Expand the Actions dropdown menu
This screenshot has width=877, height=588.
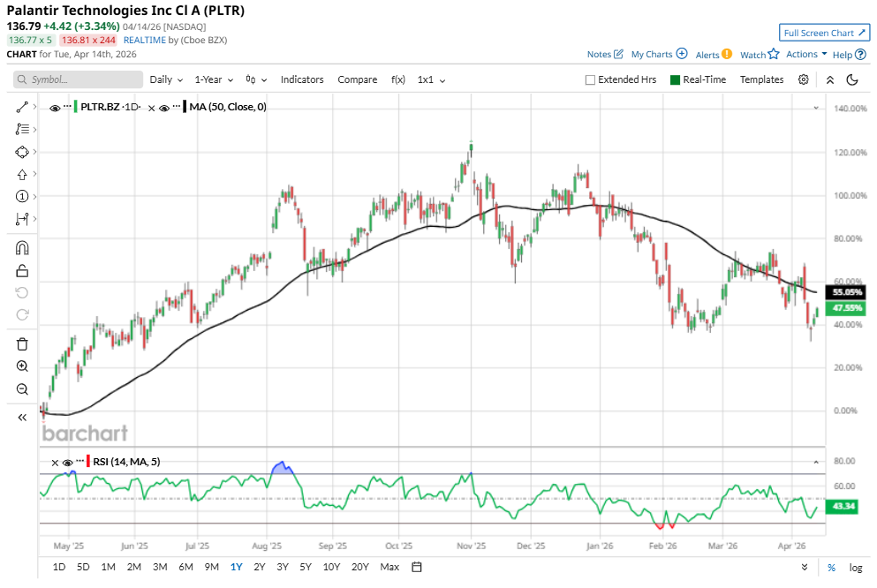click(806, 54)
